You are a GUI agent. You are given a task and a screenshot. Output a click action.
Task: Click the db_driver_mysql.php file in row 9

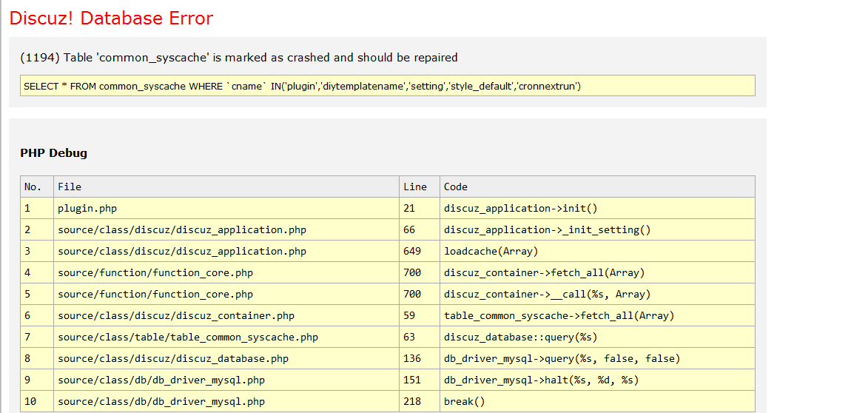[226, 380]
